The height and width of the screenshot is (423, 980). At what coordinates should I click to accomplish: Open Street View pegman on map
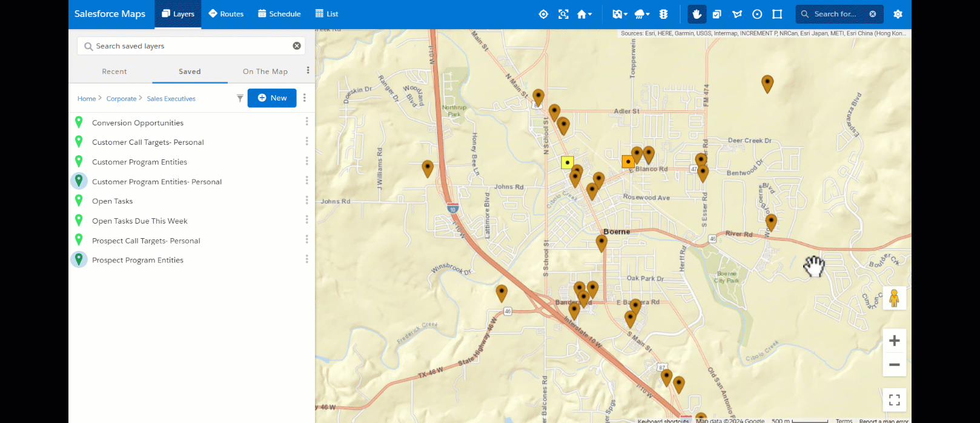[894, 298]
